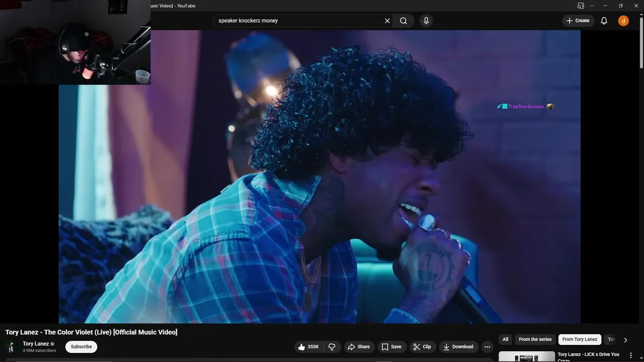Image resolution: width=644 pixels, height=362 pixels.
Task: Click the cast-to-device icon in the title bar
Action: point(581,6)
